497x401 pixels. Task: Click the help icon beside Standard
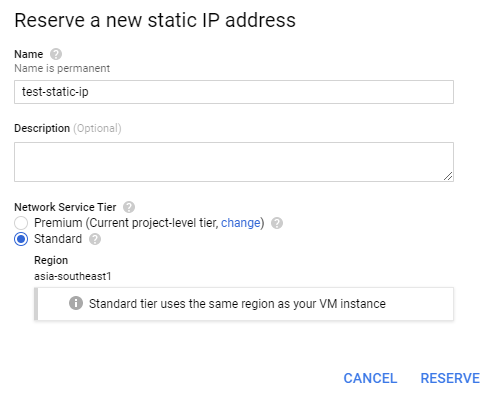(95, 239)
